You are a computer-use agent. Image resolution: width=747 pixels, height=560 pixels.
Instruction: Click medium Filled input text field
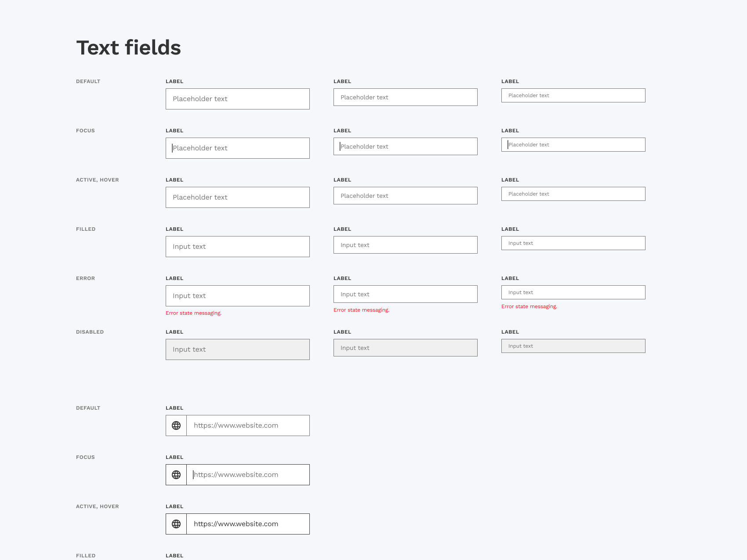tap(405, 245)
